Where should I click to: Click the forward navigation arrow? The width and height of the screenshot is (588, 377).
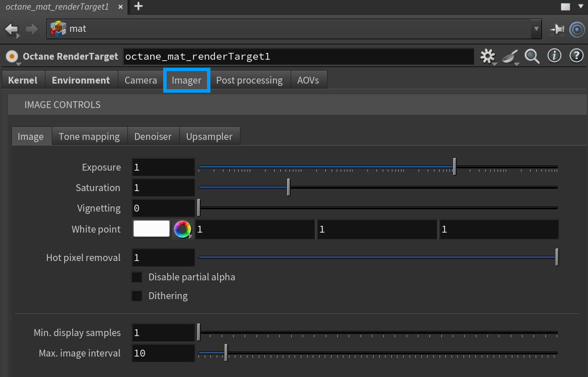tap(32, 28)
